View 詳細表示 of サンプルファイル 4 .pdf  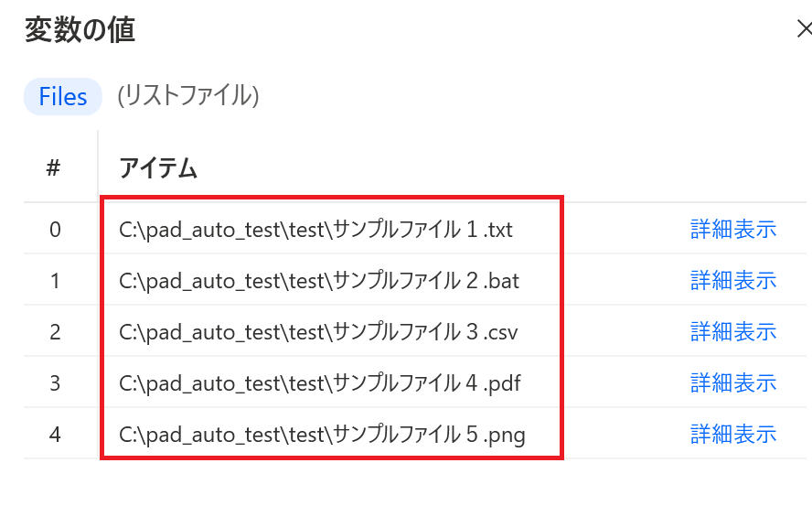[x=732, y=382]
